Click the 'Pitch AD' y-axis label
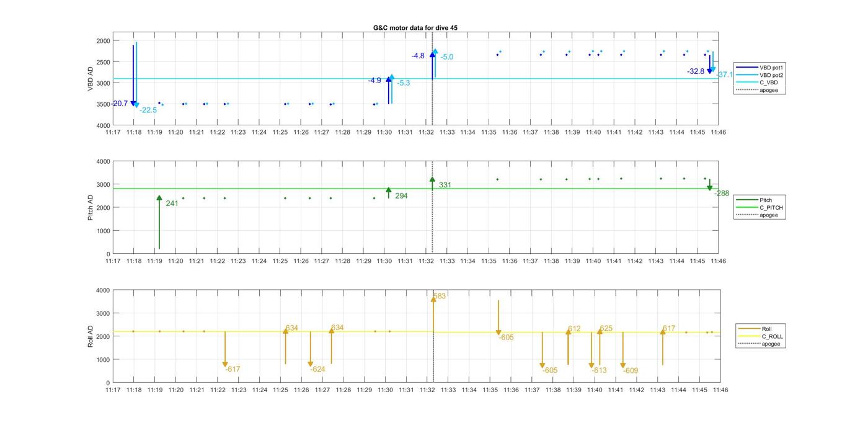 click(91, 207)
